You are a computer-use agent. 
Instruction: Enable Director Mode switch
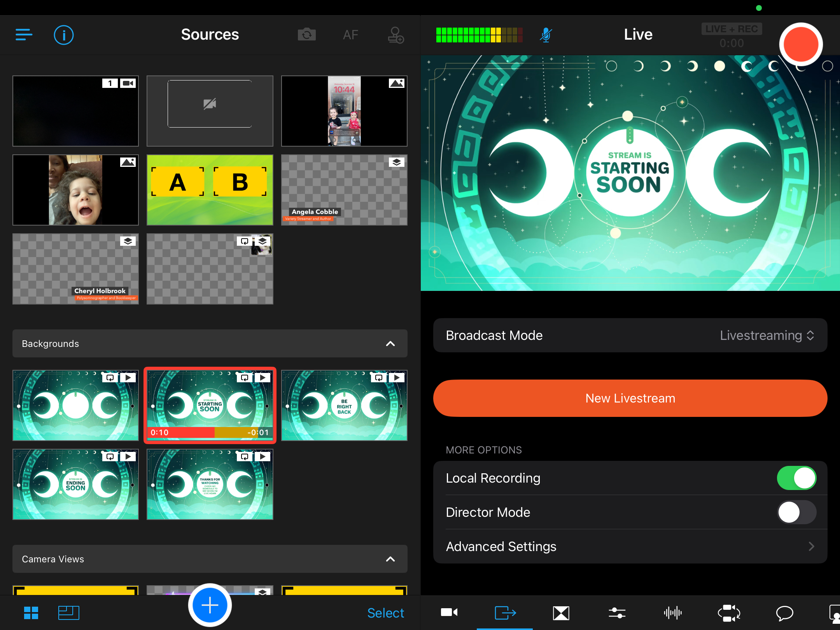pyautogui.click(x=796, y=512)
